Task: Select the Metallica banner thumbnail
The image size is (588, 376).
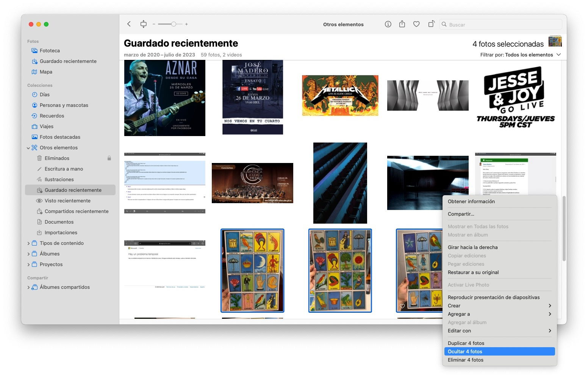Action: [340, 95]
